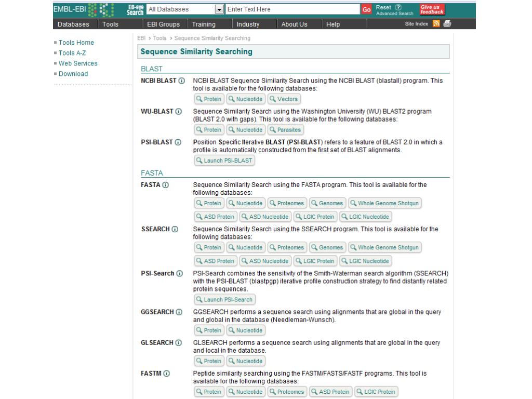Open FASTA Protein database search
This screenshot has width=532, height=399.
click(209, 203)
